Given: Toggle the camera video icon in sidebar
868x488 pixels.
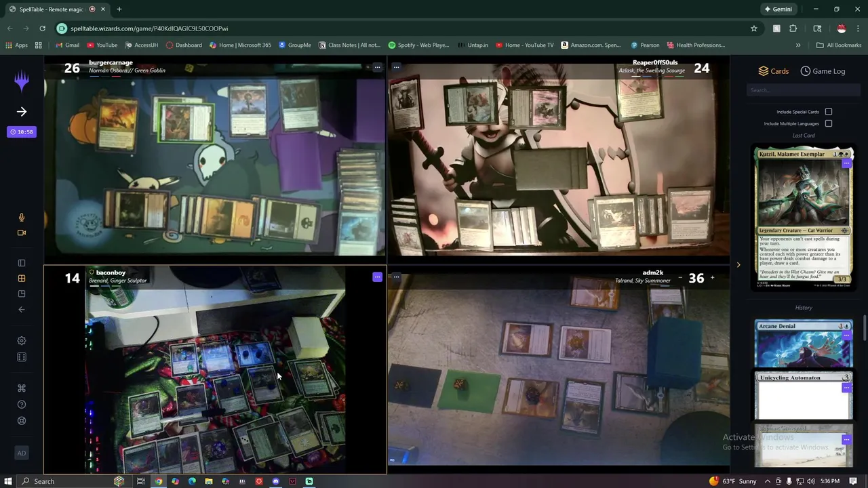Looking at the screenshot, I should [x=22, y=232].
